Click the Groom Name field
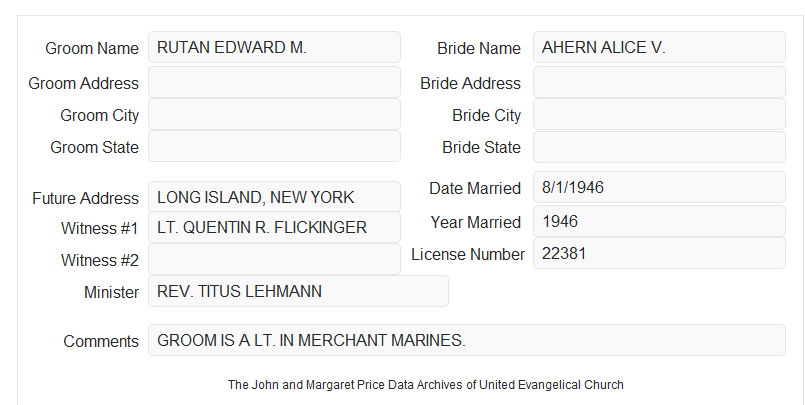Screen dimensions: 805x405 [x=274, y=47]
